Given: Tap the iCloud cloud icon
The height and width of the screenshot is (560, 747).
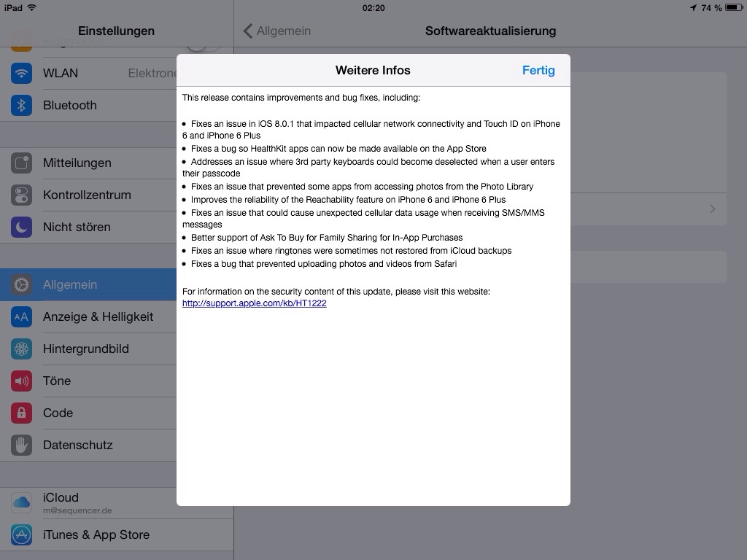Looking at the screenshot, I should (21, 503).
